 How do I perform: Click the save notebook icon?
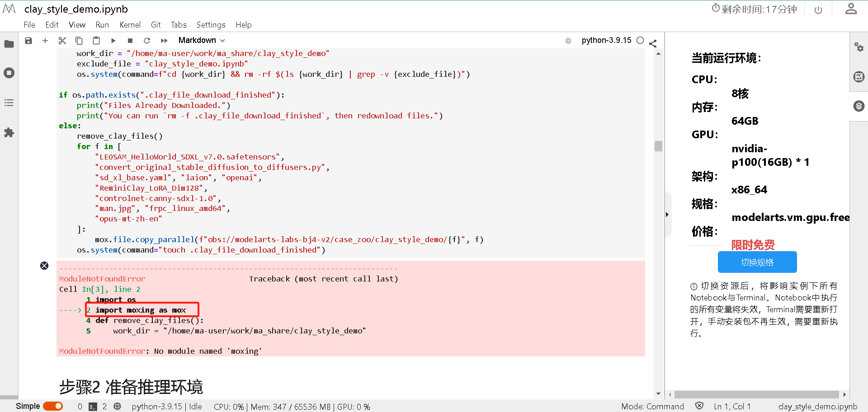pos(28,41)
